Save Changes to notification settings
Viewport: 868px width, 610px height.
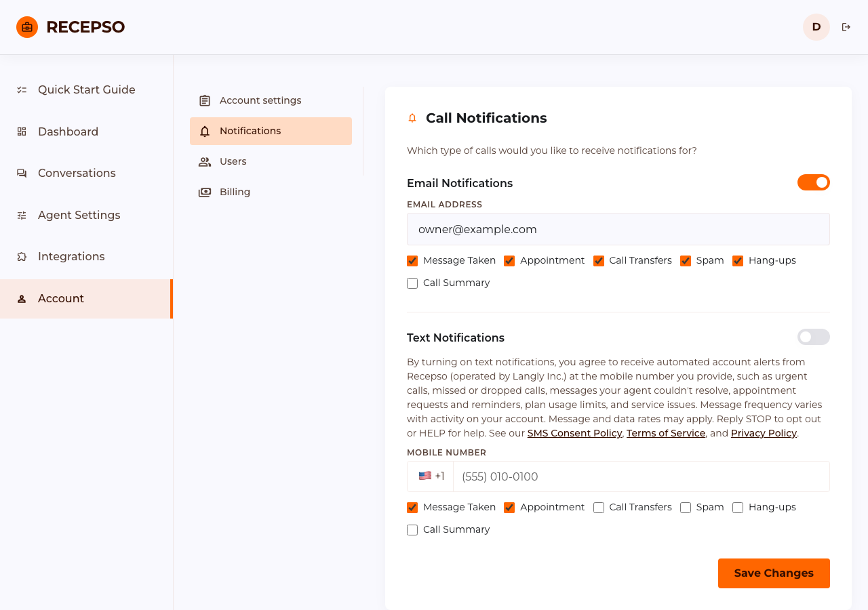774,573
